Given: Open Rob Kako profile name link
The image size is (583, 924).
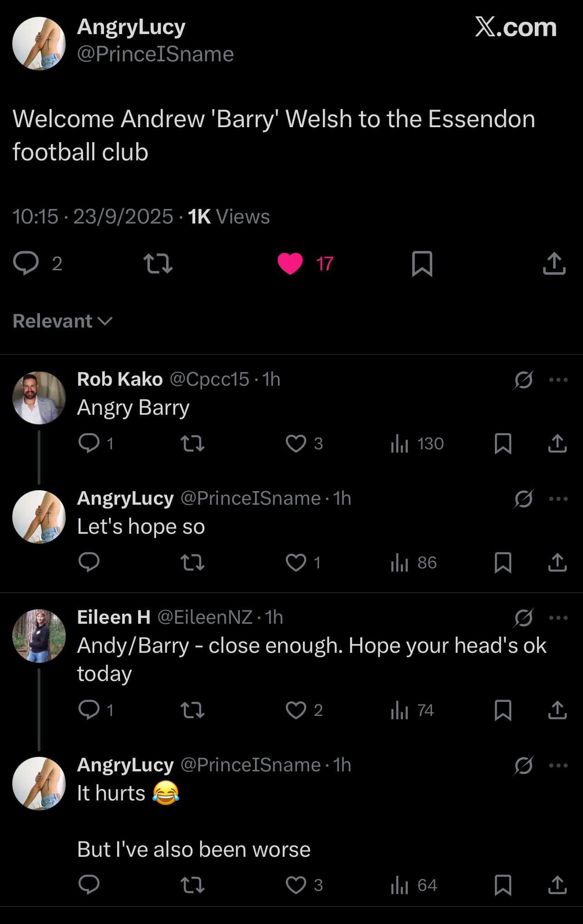Looking at the screenshot, I should pyautogui.click(x=120, y=379).
